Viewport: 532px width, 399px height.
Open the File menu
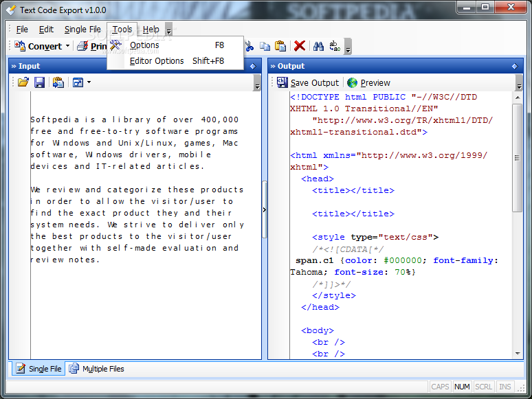[x=22, y=30]
